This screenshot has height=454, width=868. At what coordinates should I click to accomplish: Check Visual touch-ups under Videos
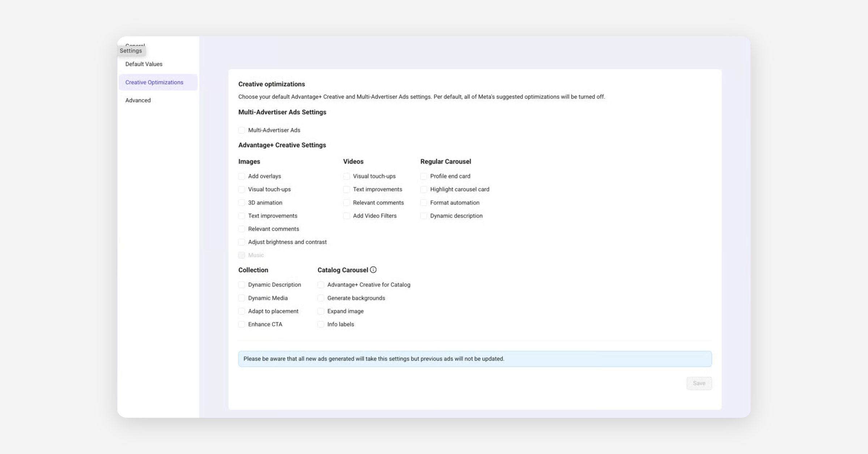pos(346,176)
